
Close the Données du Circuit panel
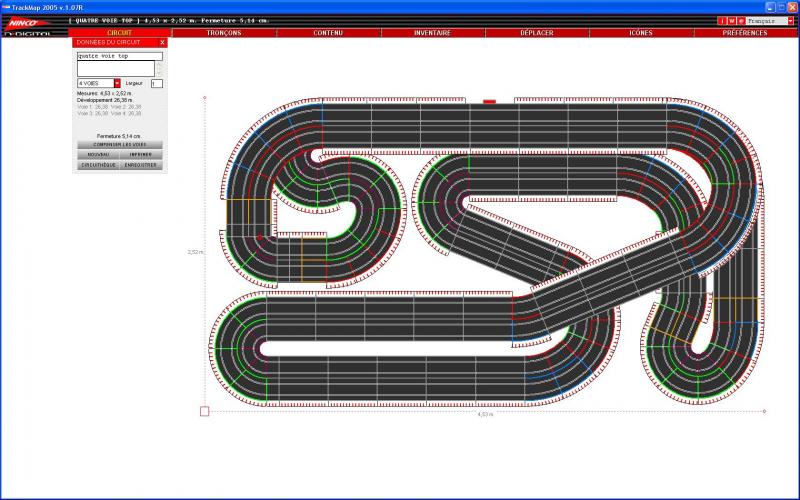pyautogui.click(x=162, y=42)
